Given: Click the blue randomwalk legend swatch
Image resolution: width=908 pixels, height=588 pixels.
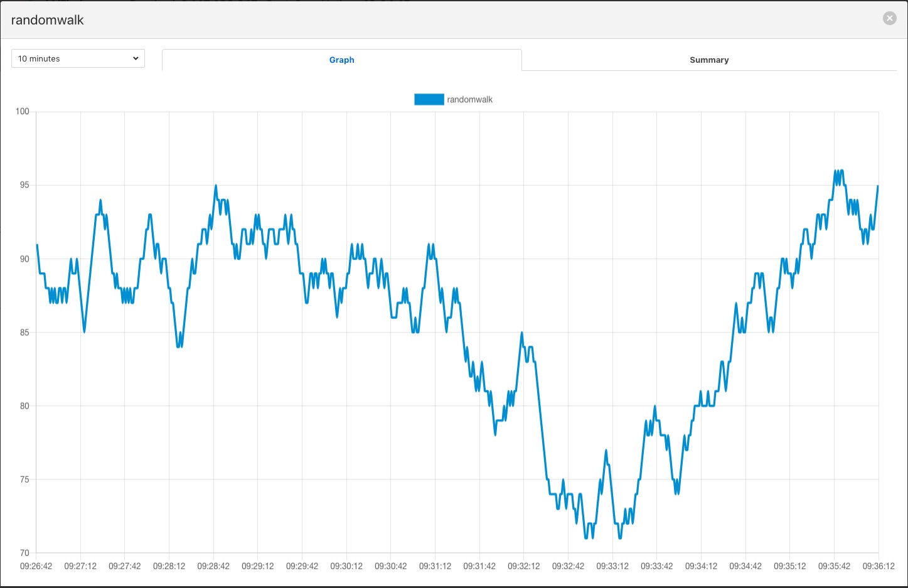Looking at the screenshot, I should [429, 100].
